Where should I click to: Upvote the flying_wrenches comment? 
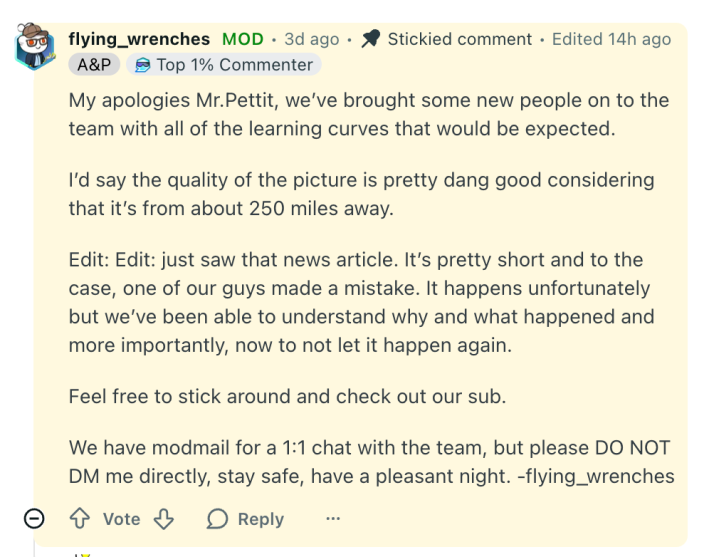(x=80, y=519)
